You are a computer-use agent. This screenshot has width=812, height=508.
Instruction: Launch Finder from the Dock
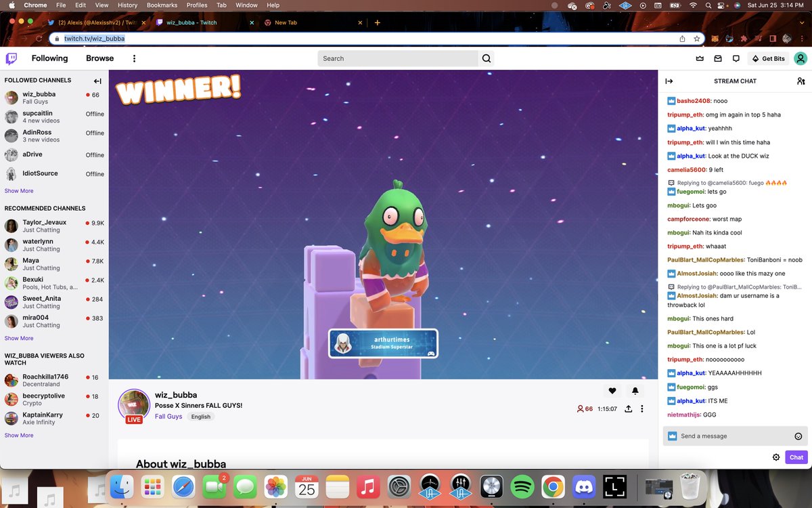point(122,486)
